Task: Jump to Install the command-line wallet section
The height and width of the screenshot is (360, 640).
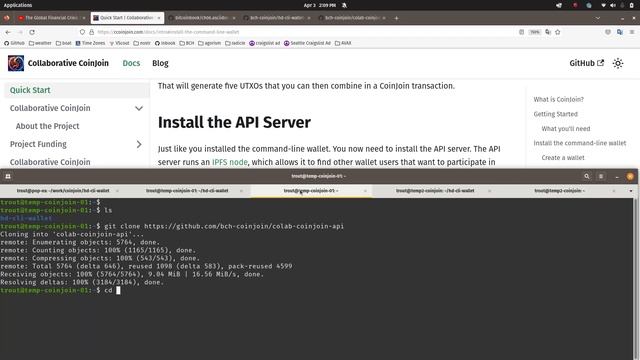Action: 580,143
